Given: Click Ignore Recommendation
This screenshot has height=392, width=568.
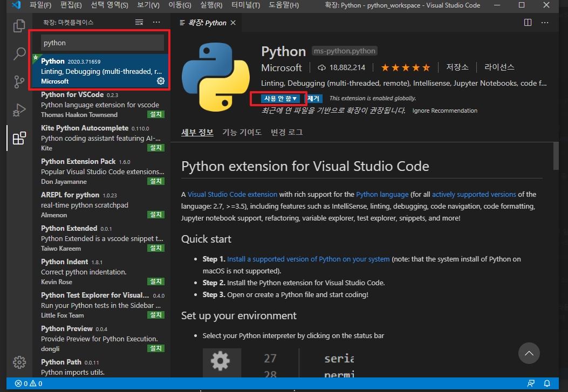Looking at the screenshot, I should (444, 111).
